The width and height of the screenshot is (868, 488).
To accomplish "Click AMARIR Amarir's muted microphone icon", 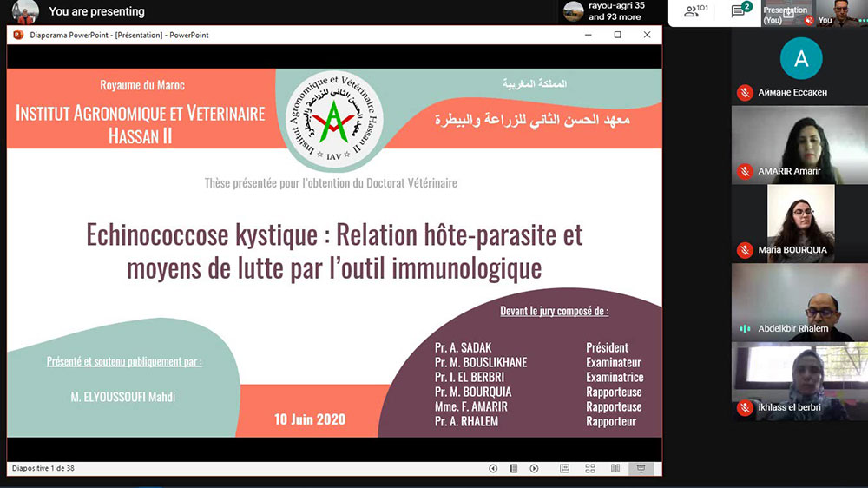I will tap(745, 171).
